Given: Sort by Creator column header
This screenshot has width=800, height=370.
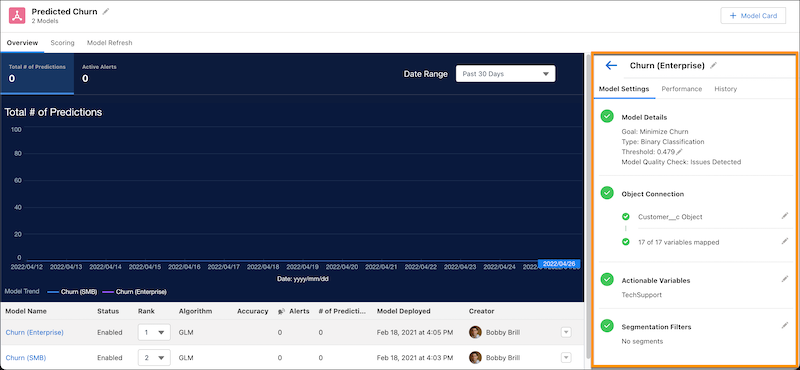Looking at the screenshot, I should pyautogui.click(x=482, y=311).
